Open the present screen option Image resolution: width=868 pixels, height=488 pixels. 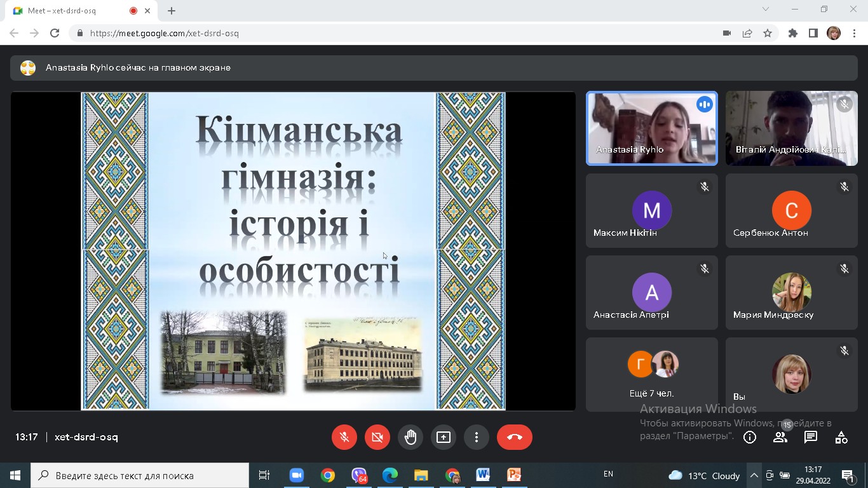click(x=444, y=437)
